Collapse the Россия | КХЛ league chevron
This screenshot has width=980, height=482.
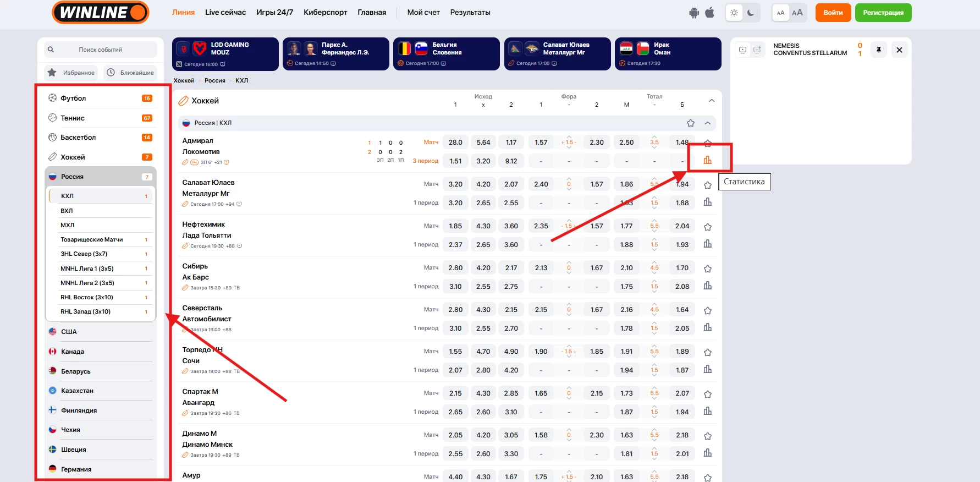tap(708, 123)
